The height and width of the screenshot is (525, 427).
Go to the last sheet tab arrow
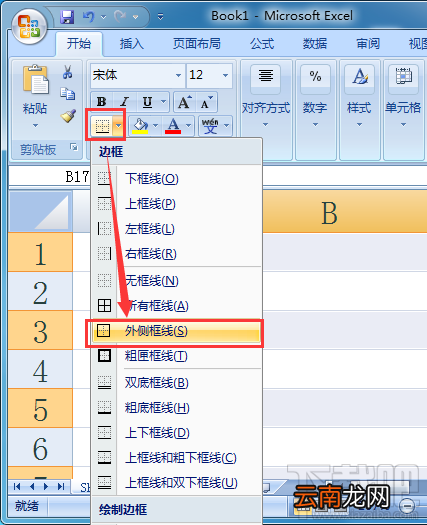pyautogui.click(x=61, y=486)
